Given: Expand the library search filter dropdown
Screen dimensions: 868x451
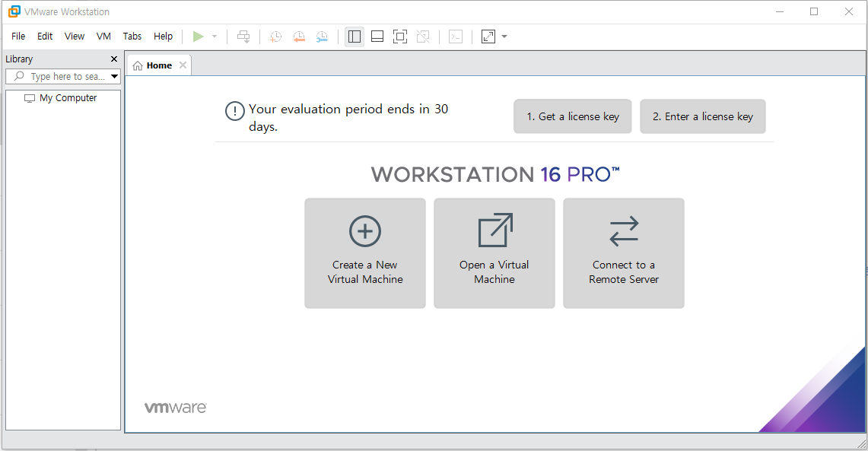Looking at the screenshot, I should 115,76.
